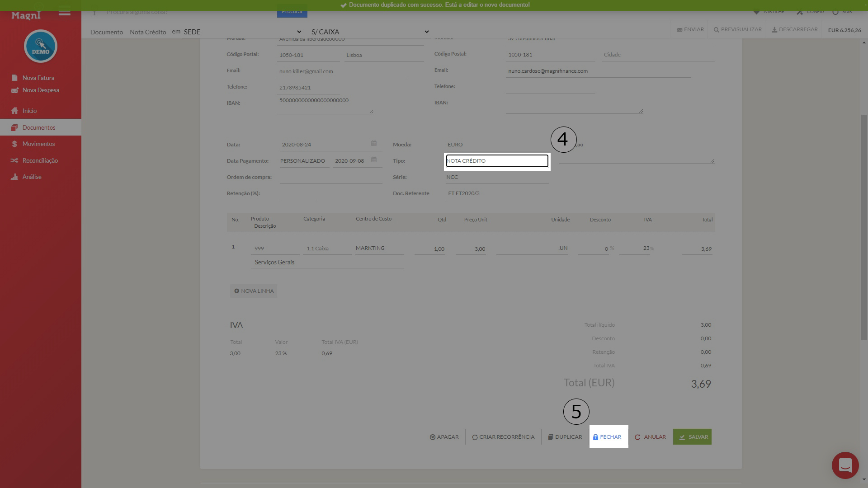Viewport: 868px width, 488px height.
Task: Open the Data date calendar icon
Action: coord(374,143)
